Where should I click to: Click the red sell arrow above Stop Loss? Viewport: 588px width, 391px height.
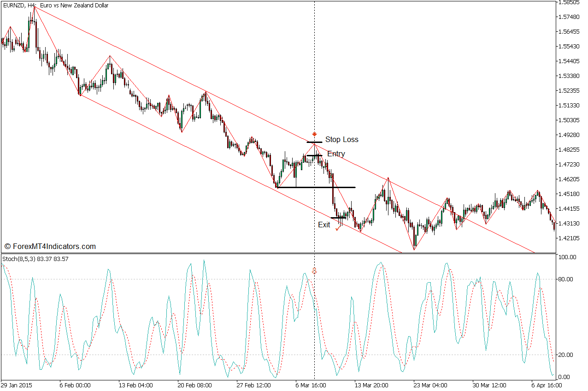pyautogui.click(x=314, y=135)
